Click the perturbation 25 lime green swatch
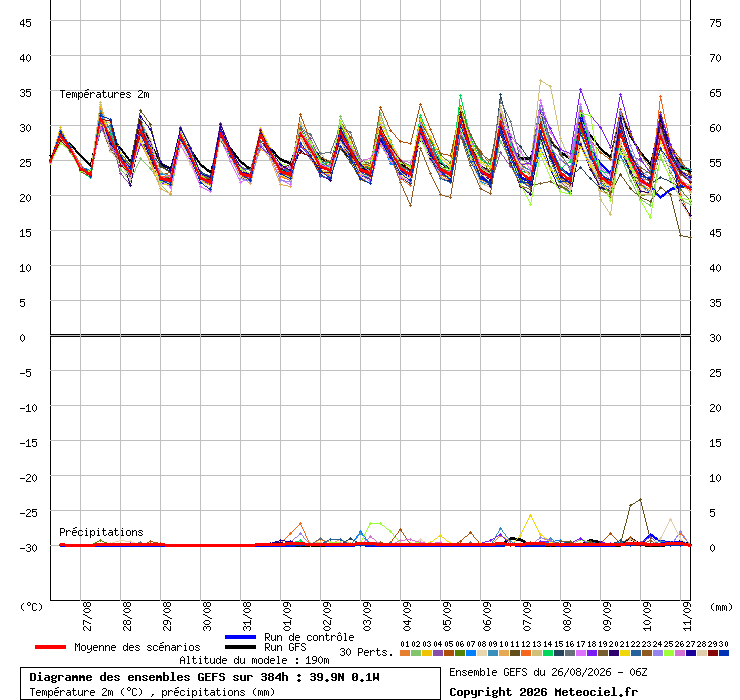 click(x=669, y=653)
